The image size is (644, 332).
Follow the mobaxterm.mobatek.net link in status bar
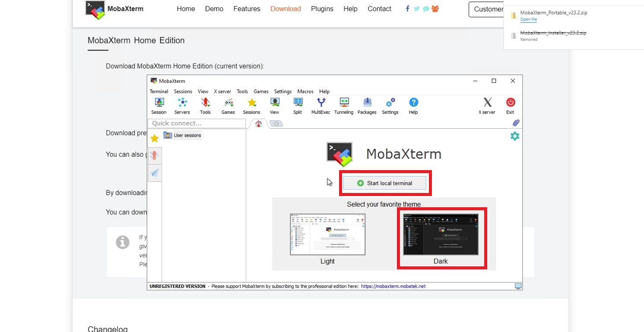393,286
